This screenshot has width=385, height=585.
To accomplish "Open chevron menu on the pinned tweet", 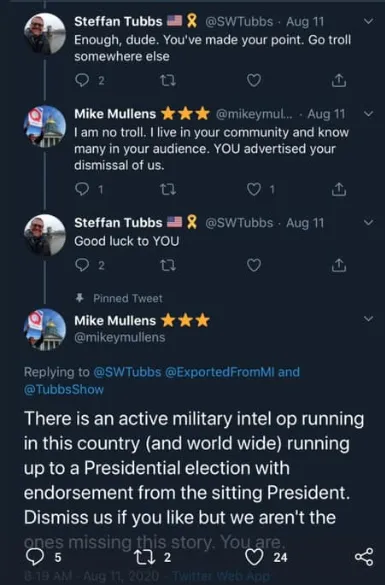I will click(x=368, y=319).
